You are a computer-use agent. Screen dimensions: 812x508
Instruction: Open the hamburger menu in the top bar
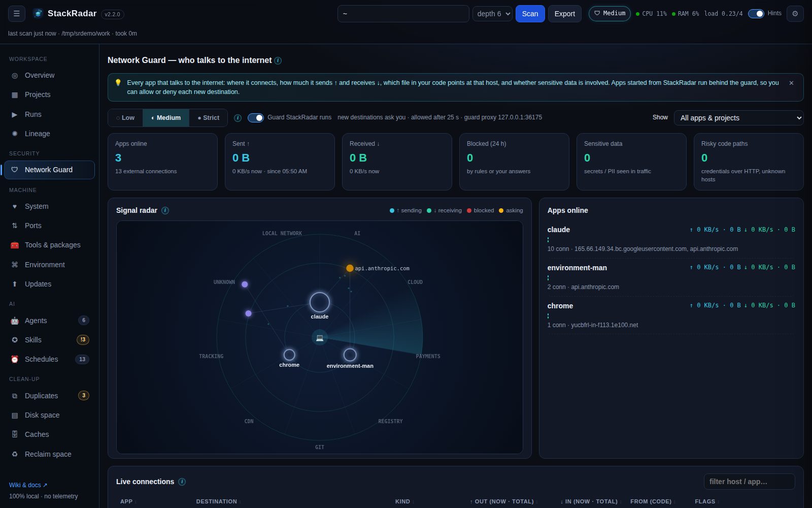click(x=16, y=14)
